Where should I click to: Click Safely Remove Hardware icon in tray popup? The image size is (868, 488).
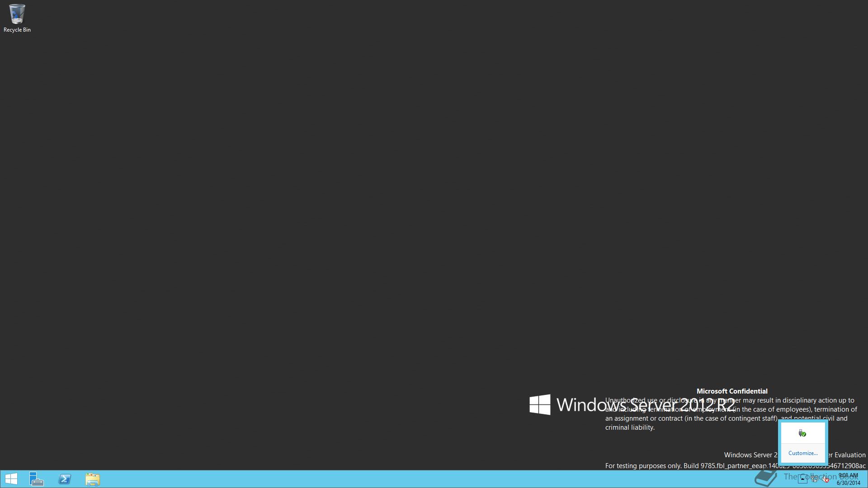pos(802,433)
